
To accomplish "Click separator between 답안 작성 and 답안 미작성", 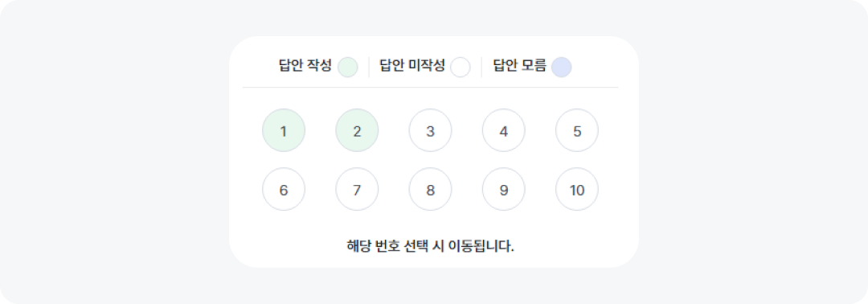I will click(369, 67).
